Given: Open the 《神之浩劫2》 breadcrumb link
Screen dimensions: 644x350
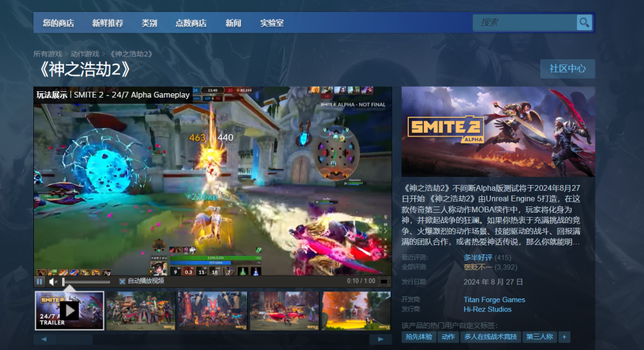Looking at the screenshot, I should click(x=131, y=54).
